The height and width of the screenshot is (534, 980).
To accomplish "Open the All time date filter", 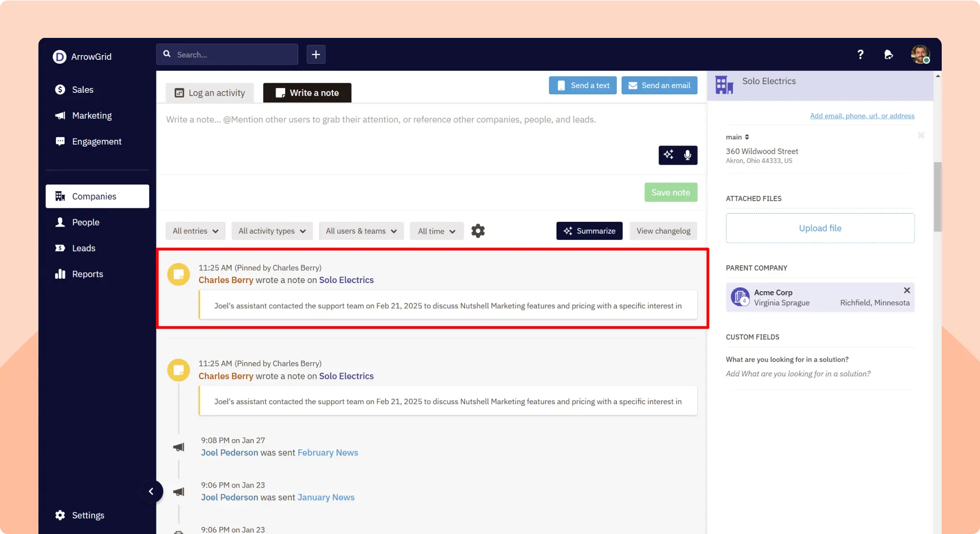I will (x=436, y=230).
